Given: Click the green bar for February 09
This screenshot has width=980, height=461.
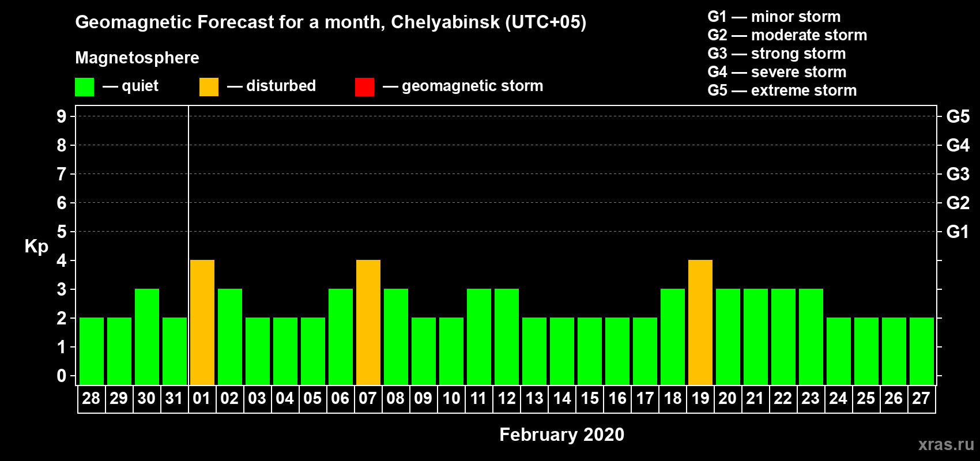Looking at the screenshot, I should coord(424,351).
